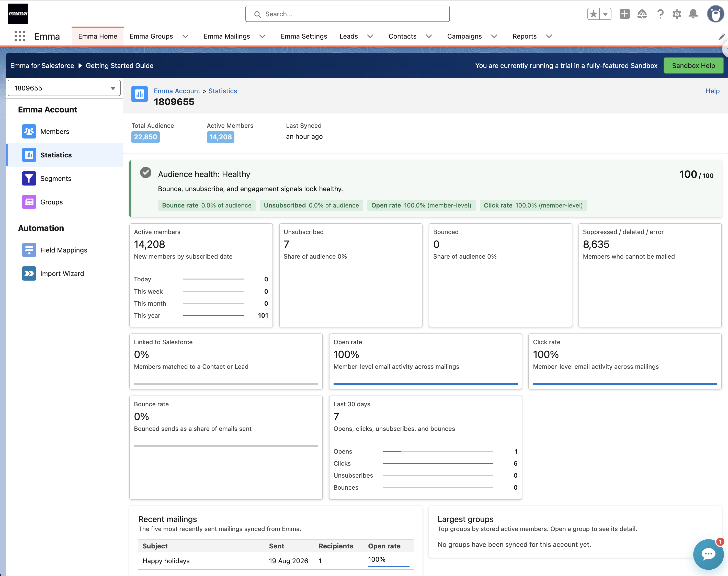Viewport: 728px width, 576px height.
Task: Click the Field Mappings icon
Action: point(29,250)
